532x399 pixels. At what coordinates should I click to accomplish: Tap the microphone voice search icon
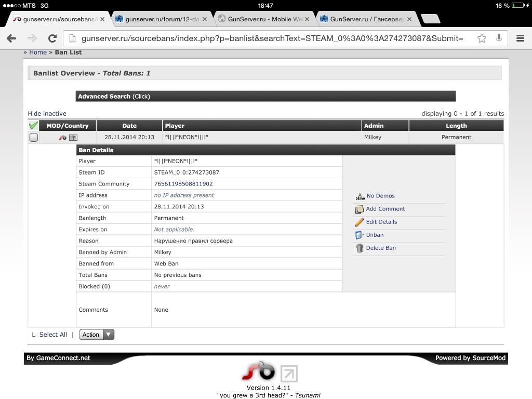(499, 38)
